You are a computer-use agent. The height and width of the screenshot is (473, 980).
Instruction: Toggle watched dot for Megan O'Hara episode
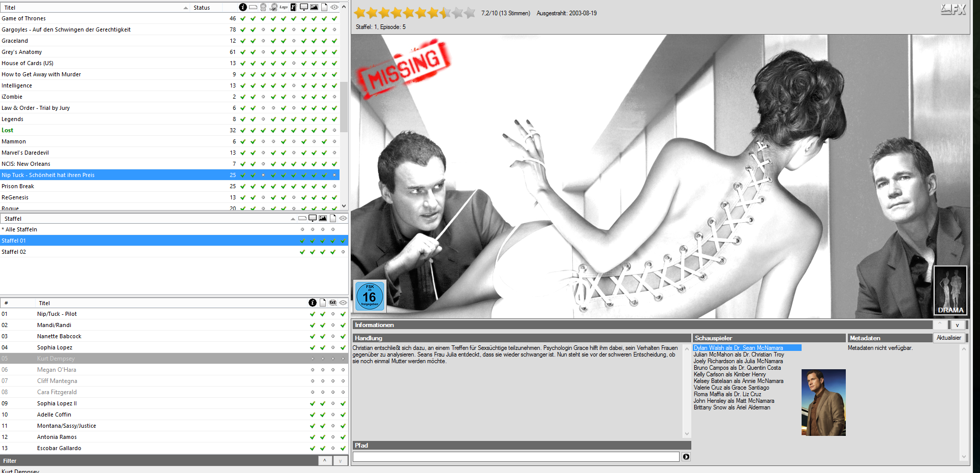coord(343,370)
